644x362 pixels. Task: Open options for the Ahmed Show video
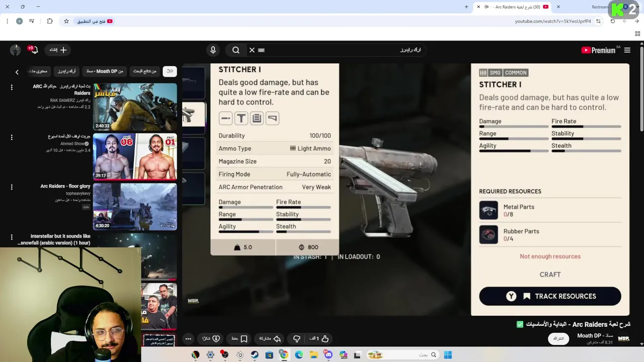[x=12, y=137]
